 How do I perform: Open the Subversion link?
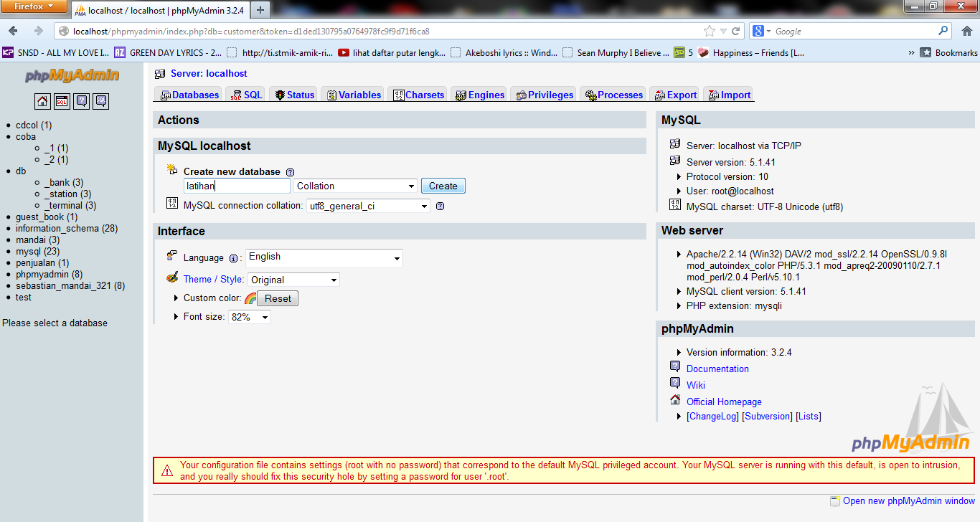768,416
